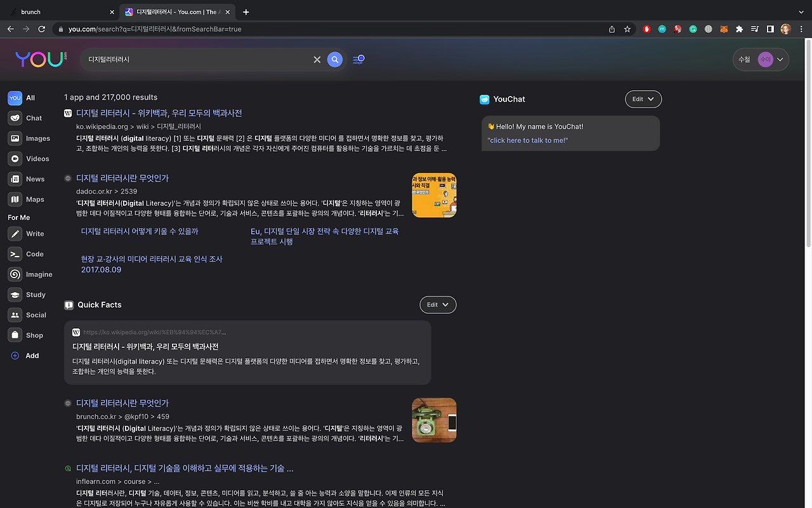The width and height of the screenshot is (812, 508).
Task: Open 현장 교·강사의 미디어 리터러시 sublink
Action: coord(152,264)
